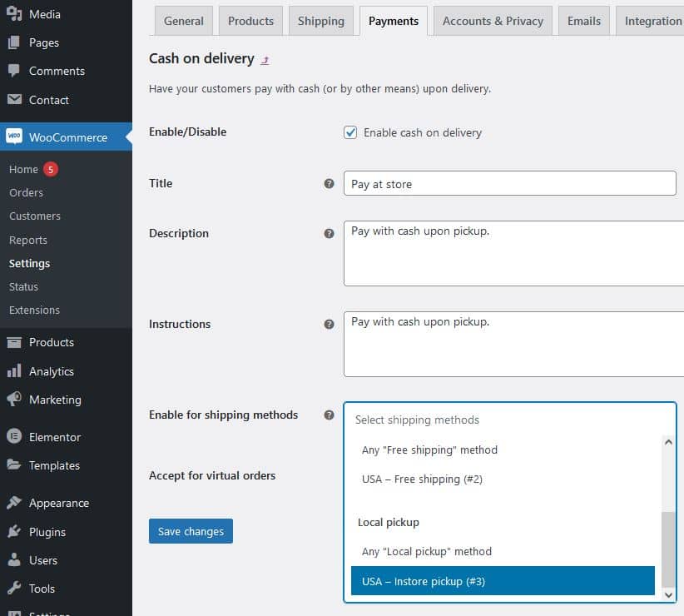This screenshot has height=616, width=684.
Task: Click the help icon next to Instructions
Action: point(329,324)
